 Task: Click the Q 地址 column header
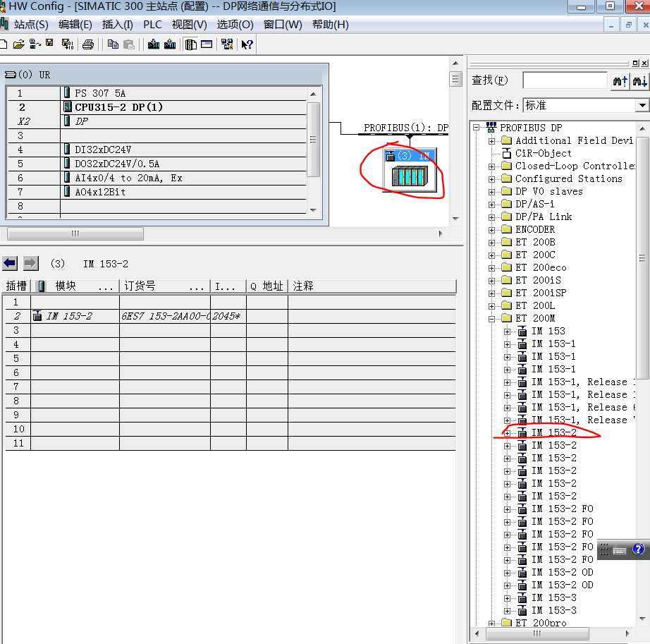tap(267, 286)
